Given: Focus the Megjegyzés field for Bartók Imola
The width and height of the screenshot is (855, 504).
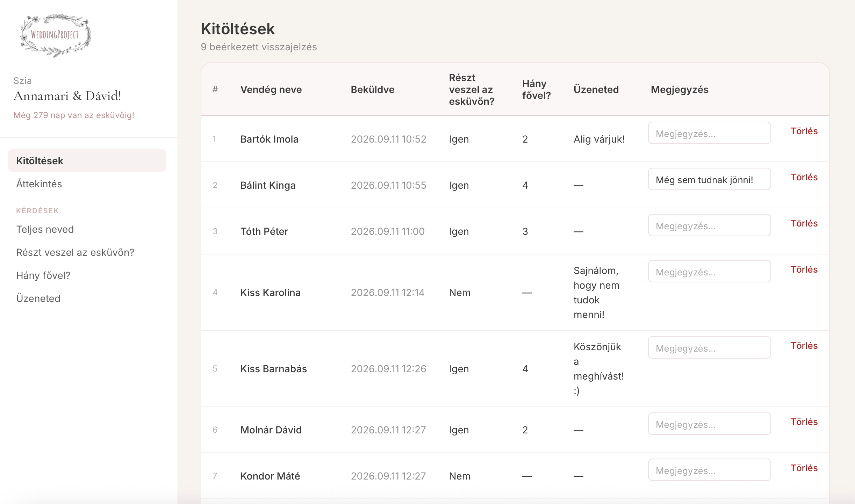Looking at the screenshot, I should tap(709, 133).
